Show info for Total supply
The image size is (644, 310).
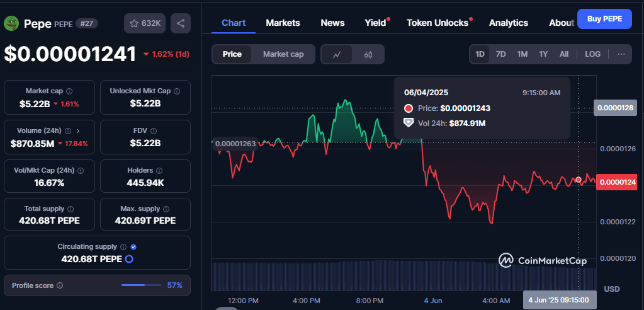71,209
